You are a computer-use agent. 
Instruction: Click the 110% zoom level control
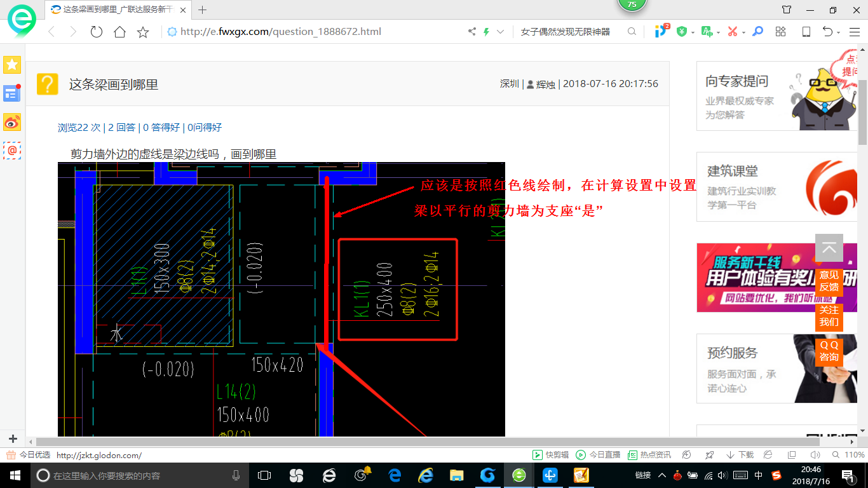(849, 455)
